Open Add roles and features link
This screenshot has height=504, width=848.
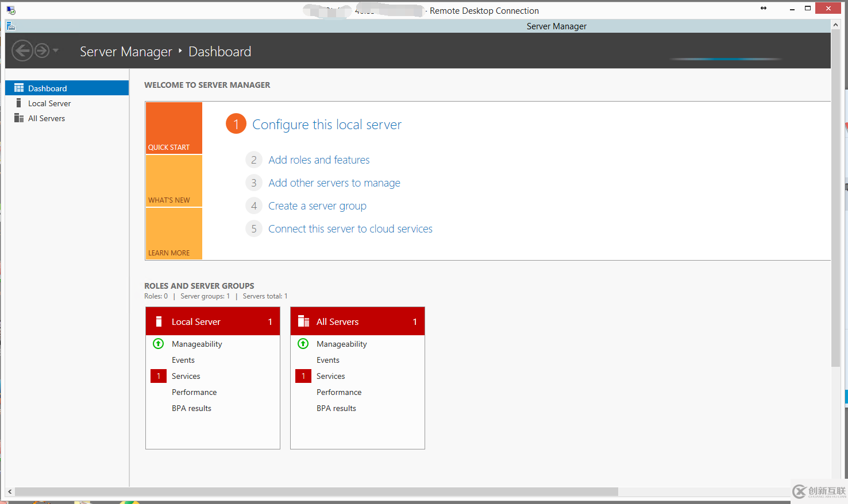click(319, 160)
